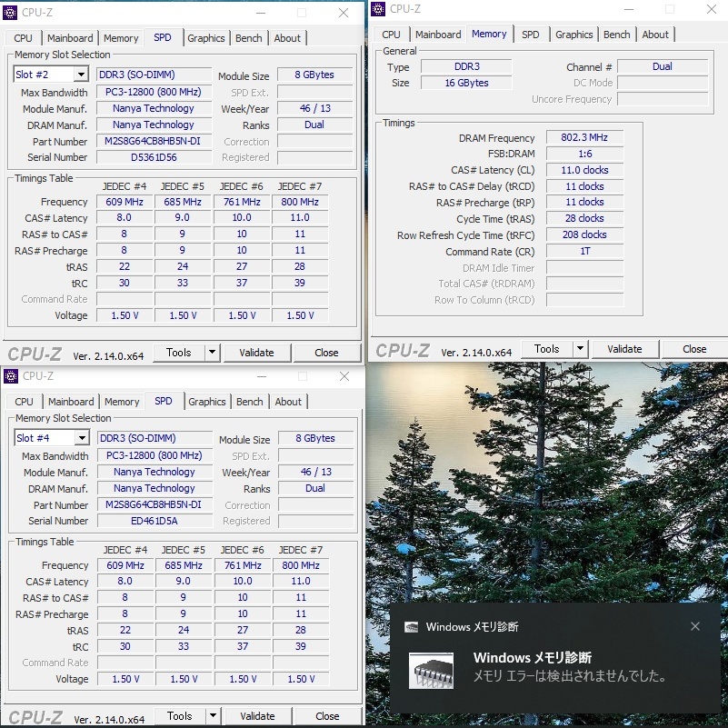Click Cycle Time (tRAS) value 28 clocks
This screenshot has height=728, width=728.
pyautogui.click(x=584, y=218)
